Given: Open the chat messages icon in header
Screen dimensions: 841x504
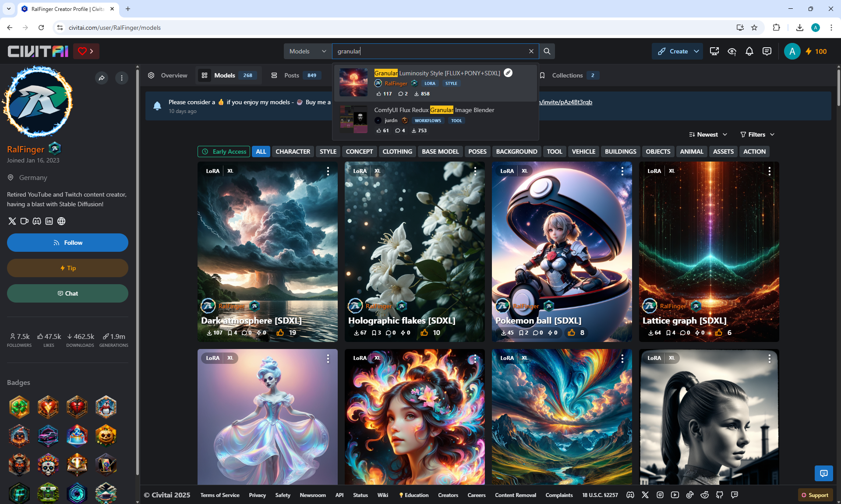Looking at the screenshot, I should (767, 51).
